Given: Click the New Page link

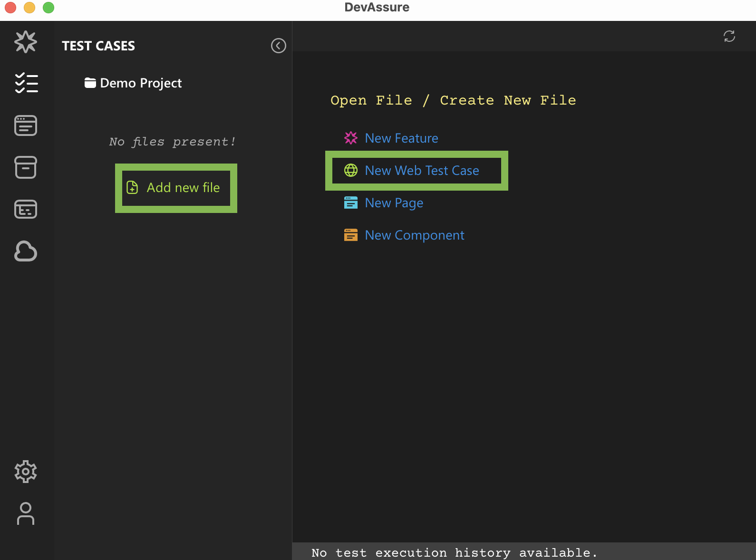Looking at the screenshot, I should 394,203.
